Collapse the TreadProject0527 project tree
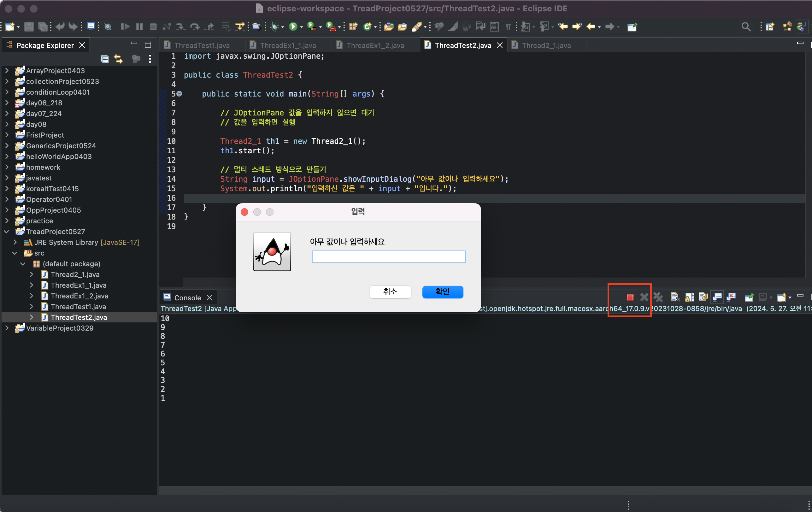 [7, 232]
